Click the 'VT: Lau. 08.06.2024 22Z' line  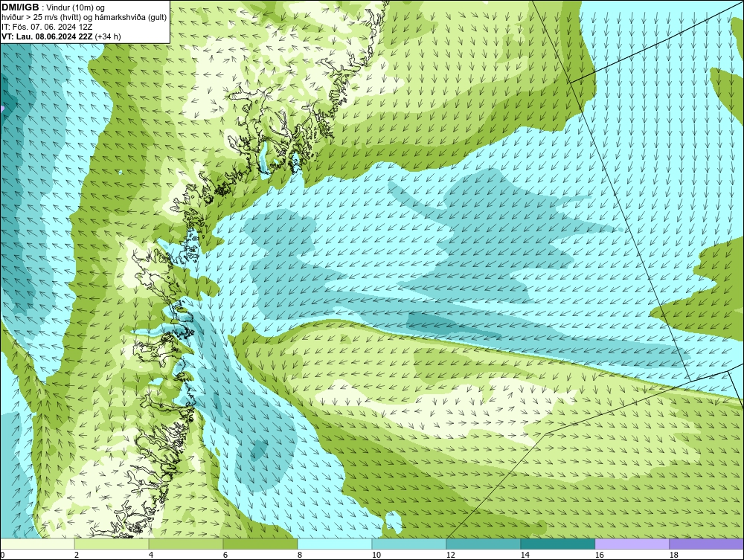click(x=48, y=36)
